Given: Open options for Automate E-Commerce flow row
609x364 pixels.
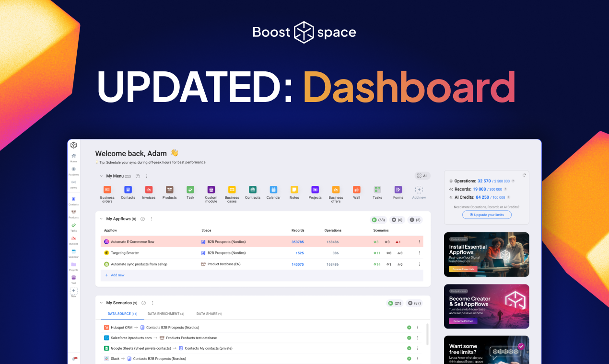Looking at the screenshot, I should click(420, 242).
